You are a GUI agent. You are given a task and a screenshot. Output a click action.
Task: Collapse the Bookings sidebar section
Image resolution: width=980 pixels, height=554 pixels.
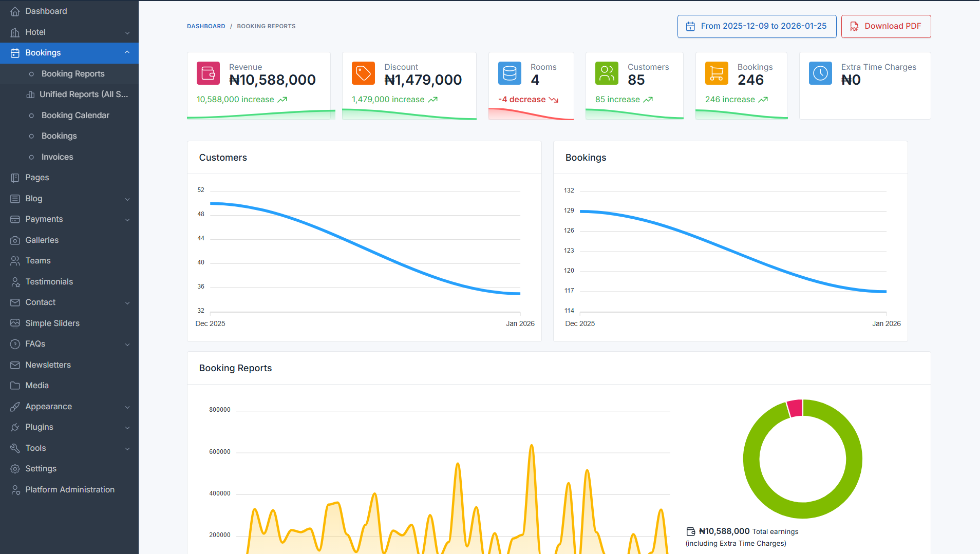pyautogui.click(x=127, y=53)
